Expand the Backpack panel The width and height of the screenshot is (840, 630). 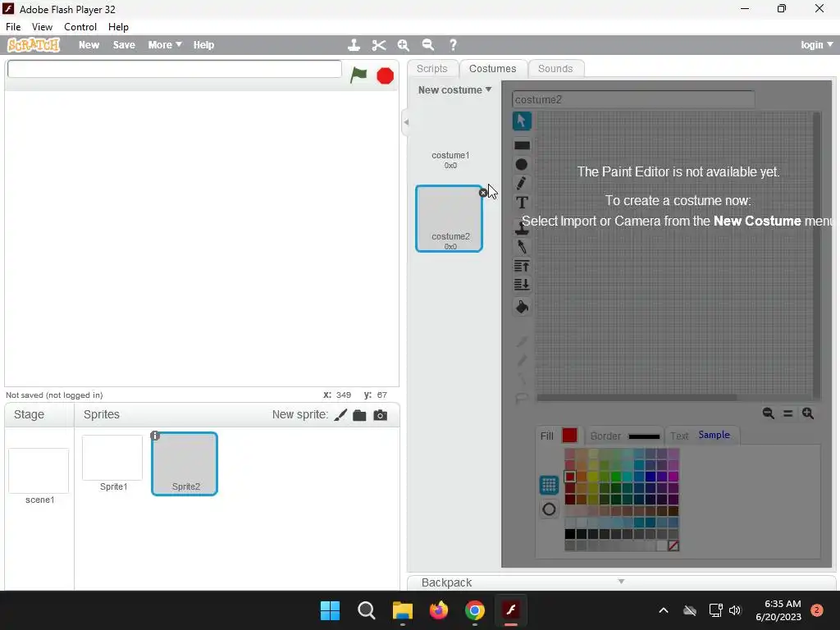coord(622,582)
